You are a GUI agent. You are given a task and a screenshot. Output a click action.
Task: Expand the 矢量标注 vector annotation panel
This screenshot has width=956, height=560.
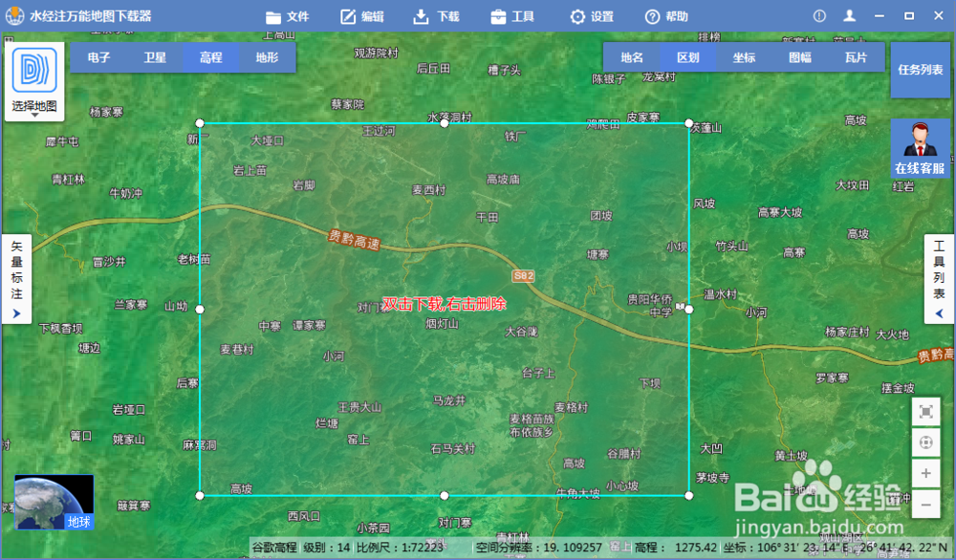point(16,279)
